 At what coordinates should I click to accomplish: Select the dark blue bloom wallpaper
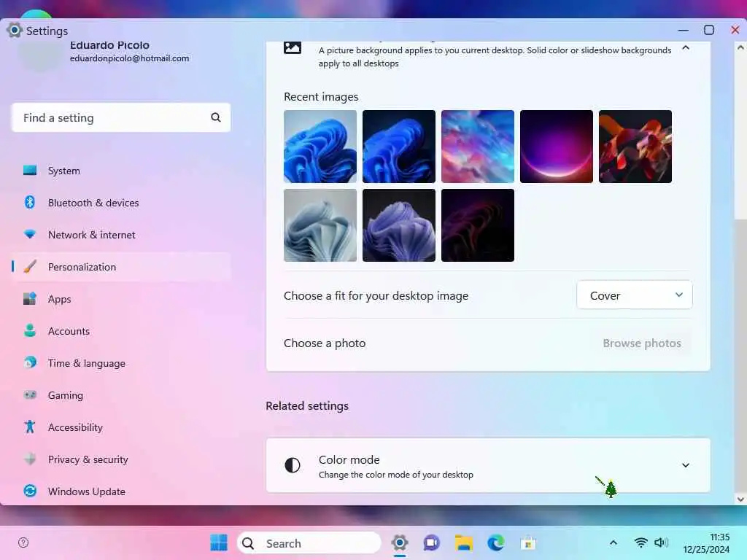click(399, 147)
